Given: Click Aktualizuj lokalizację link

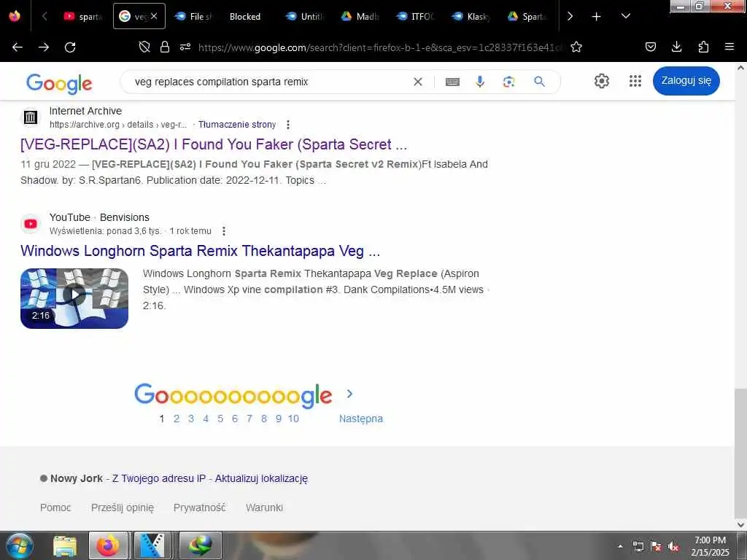Looking at the screenshot, I should pyautogui.click(x=261, y=478).
